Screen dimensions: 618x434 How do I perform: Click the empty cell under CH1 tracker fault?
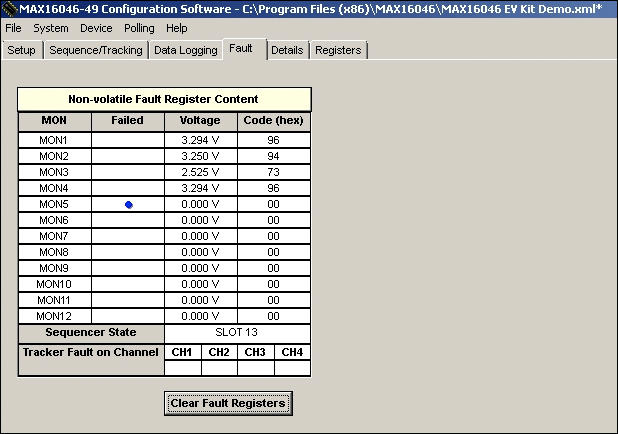(182, 368)
